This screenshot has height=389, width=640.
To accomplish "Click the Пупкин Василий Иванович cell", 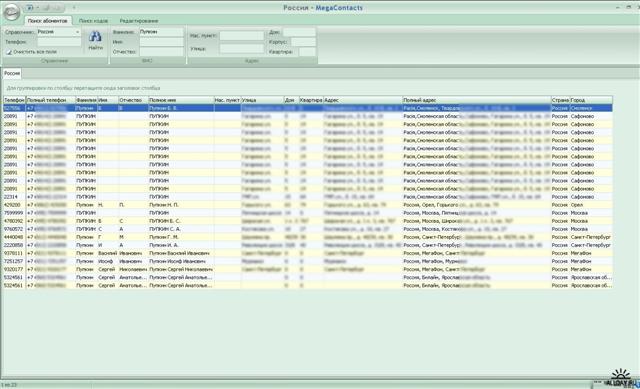I will click(x=181, y=253).
